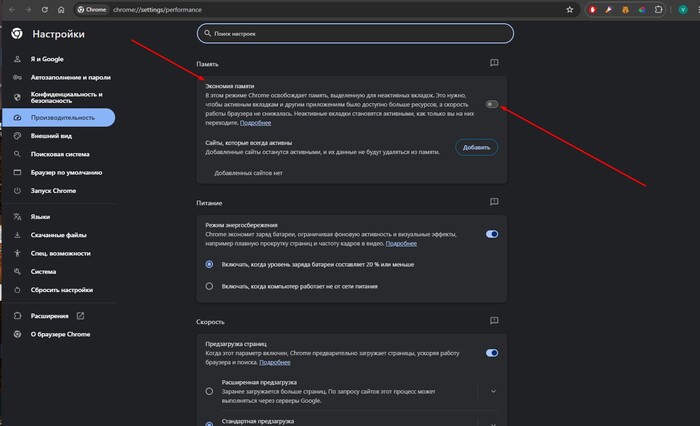700x426 pixels.
Task: Open the Спец. возможности section
Action: (58, 253)
